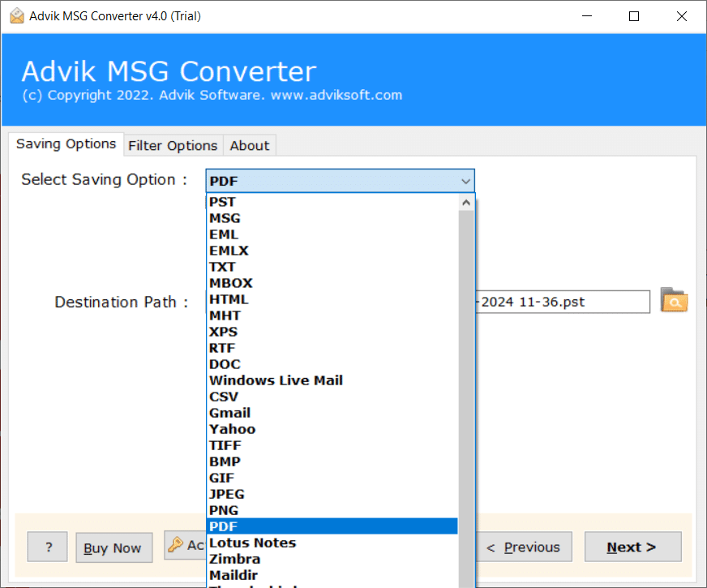Choose Yahoo as saving option
This screenshot has width=707, height=588.
coord(332,429)
